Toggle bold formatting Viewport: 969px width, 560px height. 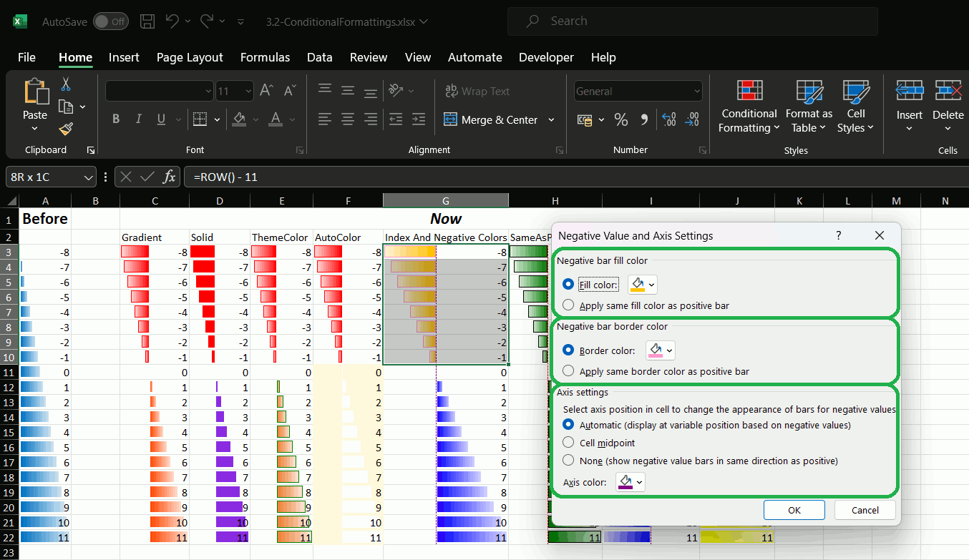[x=115, y=119]
